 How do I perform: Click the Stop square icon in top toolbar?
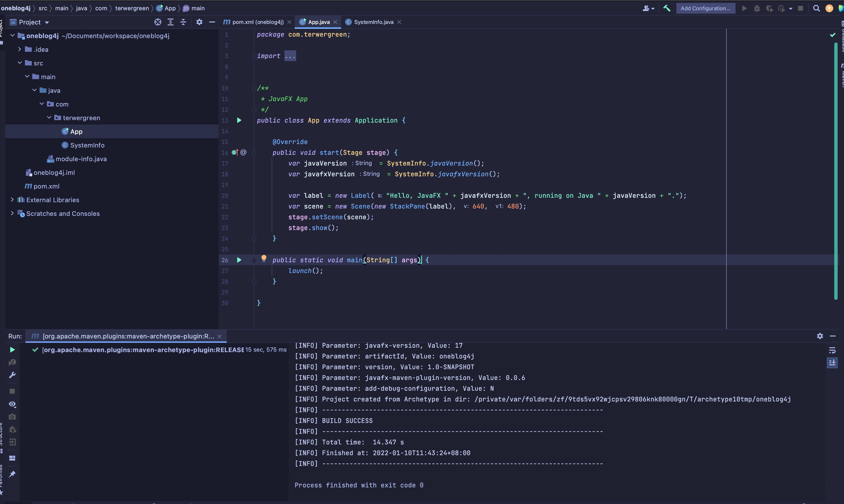[801, 8]
